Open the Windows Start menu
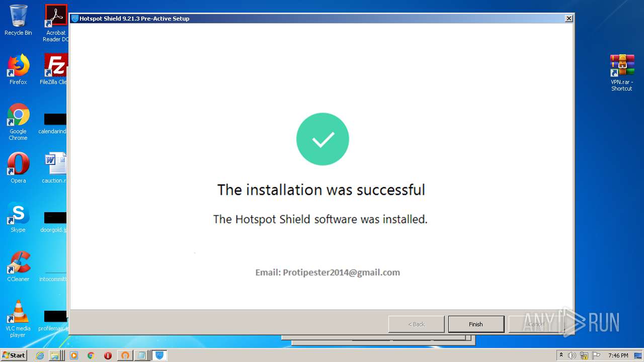644x362 pixels. click(x=14, y=355)
